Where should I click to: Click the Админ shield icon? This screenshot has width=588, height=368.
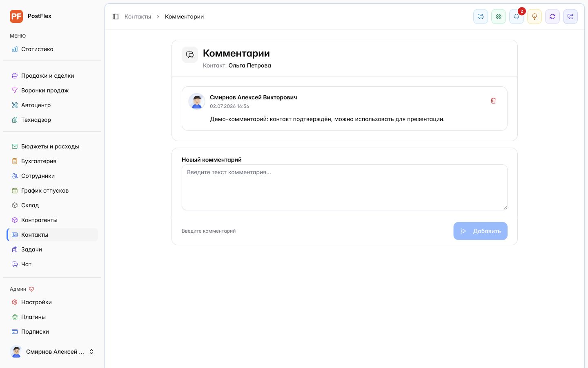[x=31, y=289]
